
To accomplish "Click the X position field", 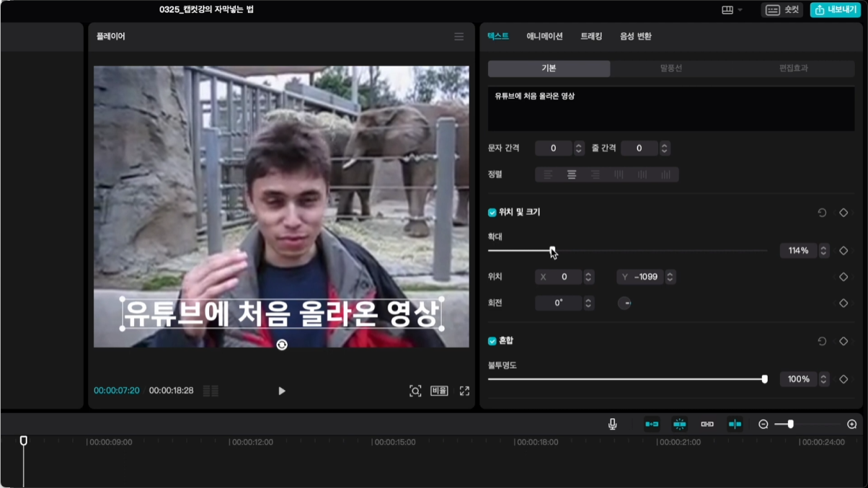I will (559, 277).
